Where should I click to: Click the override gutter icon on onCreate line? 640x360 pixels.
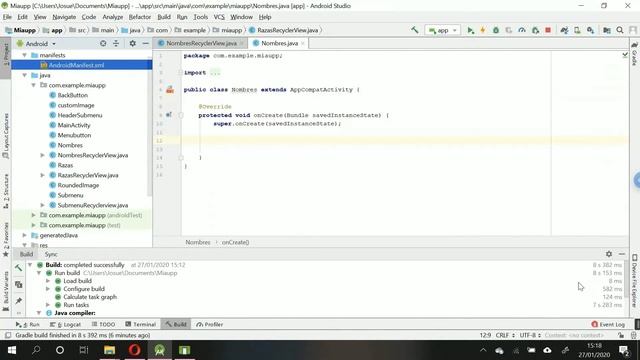169,115
